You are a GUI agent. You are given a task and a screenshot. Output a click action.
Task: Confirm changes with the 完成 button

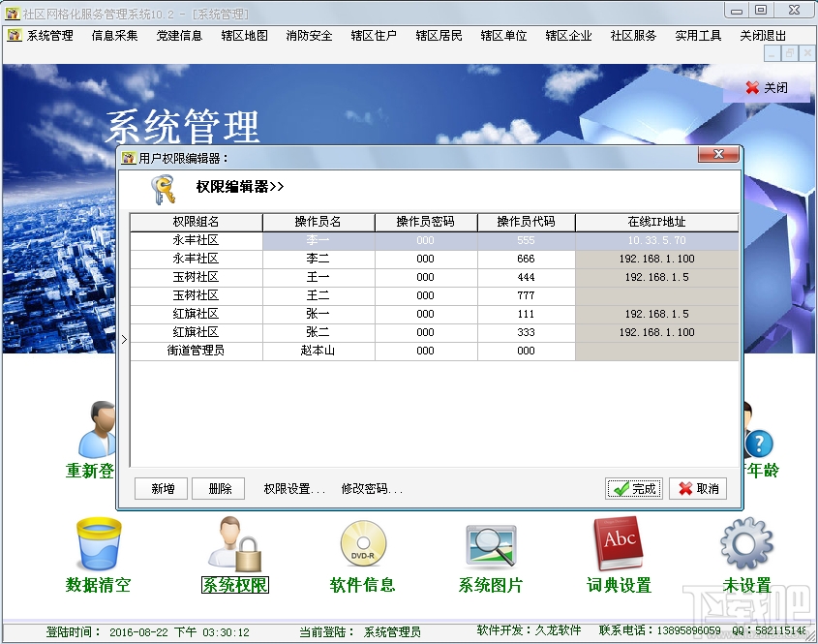coord(633,489)
